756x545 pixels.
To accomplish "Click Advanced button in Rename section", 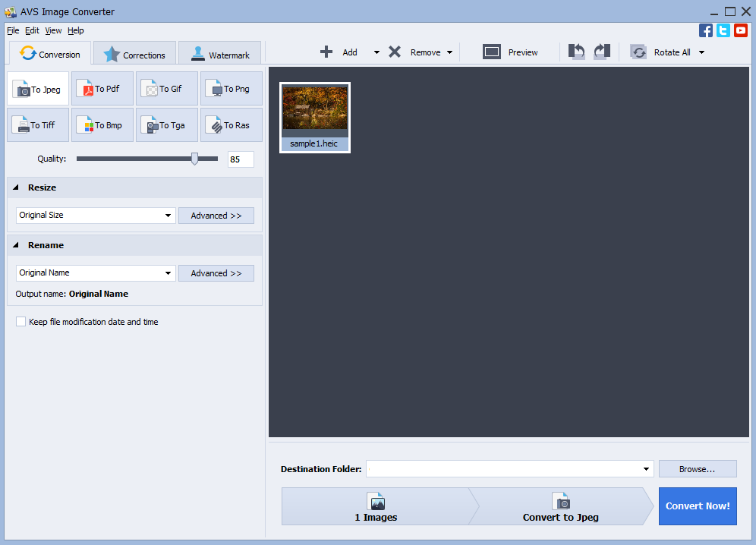I will pos(216,273).
